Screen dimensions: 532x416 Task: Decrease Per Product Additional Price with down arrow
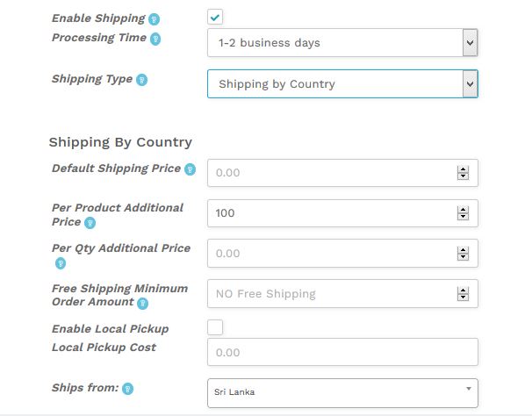click(x=463, y=217)
